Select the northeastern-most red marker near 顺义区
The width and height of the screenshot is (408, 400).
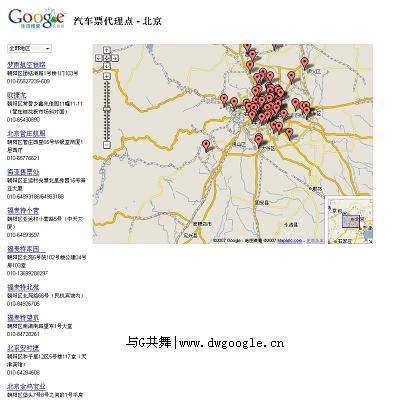[x=304, y=63]
